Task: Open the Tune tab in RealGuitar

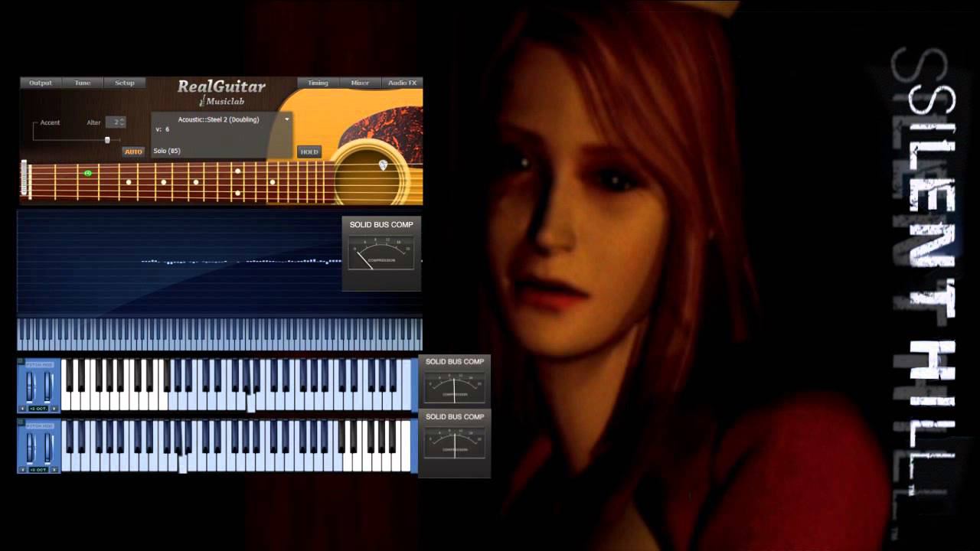Action: [x=83, y=83]
